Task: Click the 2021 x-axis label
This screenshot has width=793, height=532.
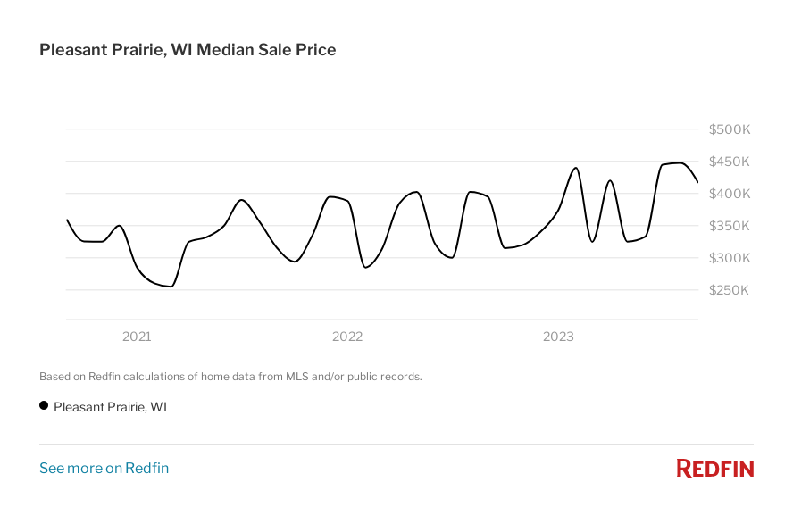Action: point(137,337)
